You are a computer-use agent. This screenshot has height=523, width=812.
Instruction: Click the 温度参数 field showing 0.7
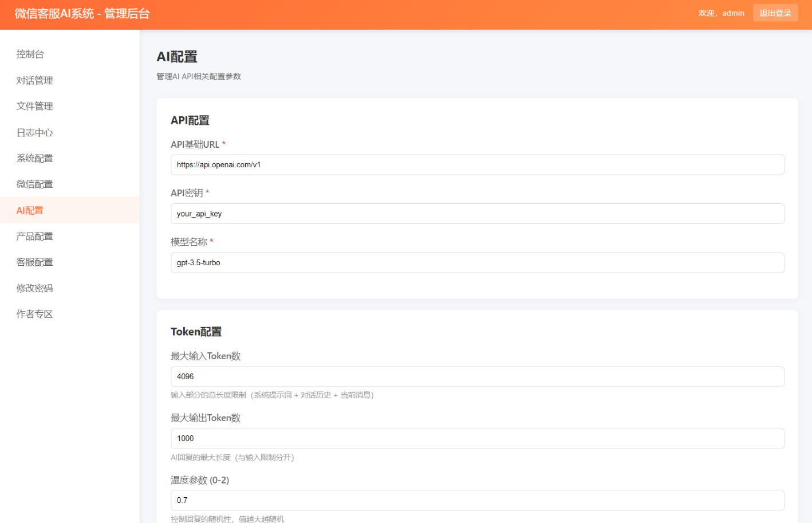click(x=477, y=500)
